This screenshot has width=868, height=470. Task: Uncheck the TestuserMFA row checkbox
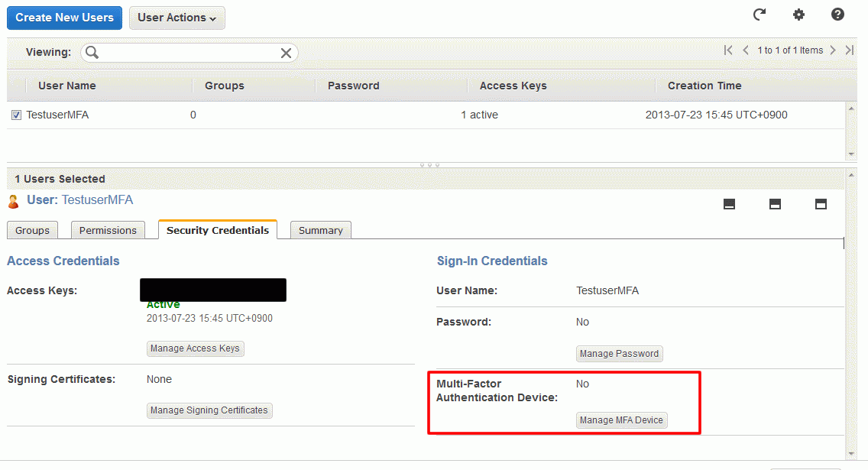pyautogui.click(x=17, y=115)
